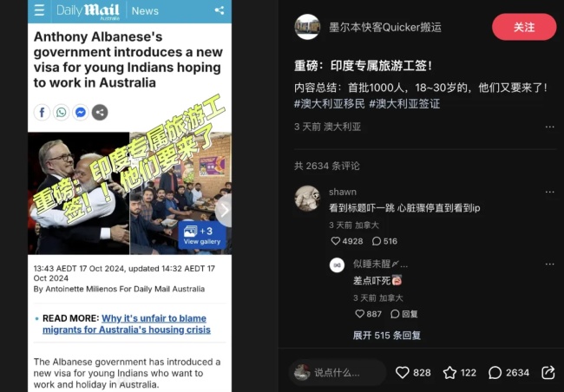Like the post with 828 hearts
The width and height of the screenshot is (564, 392).
[413, 373]
